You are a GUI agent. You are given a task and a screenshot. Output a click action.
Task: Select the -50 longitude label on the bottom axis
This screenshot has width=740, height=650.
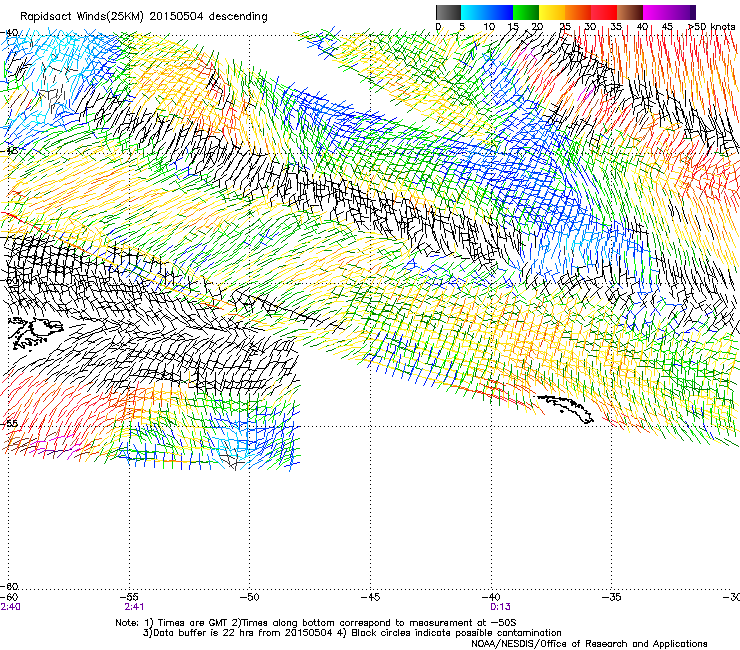(250, 597)
